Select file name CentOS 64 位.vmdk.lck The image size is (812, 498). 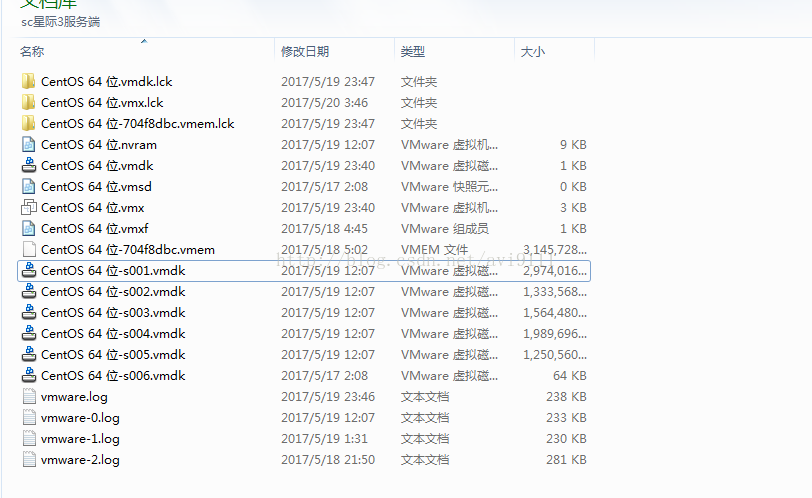point(107,82)
